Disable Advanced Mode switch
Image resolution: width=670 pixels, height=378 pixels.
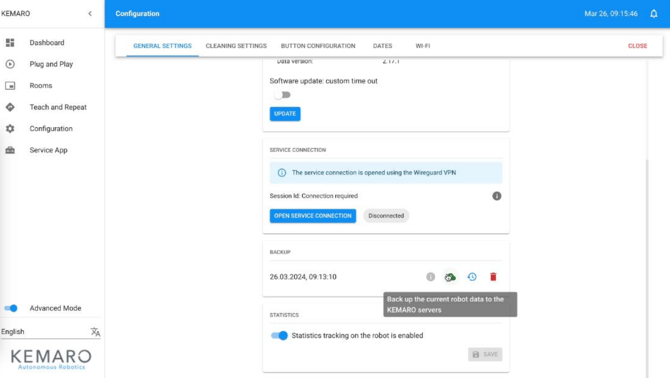11,308
